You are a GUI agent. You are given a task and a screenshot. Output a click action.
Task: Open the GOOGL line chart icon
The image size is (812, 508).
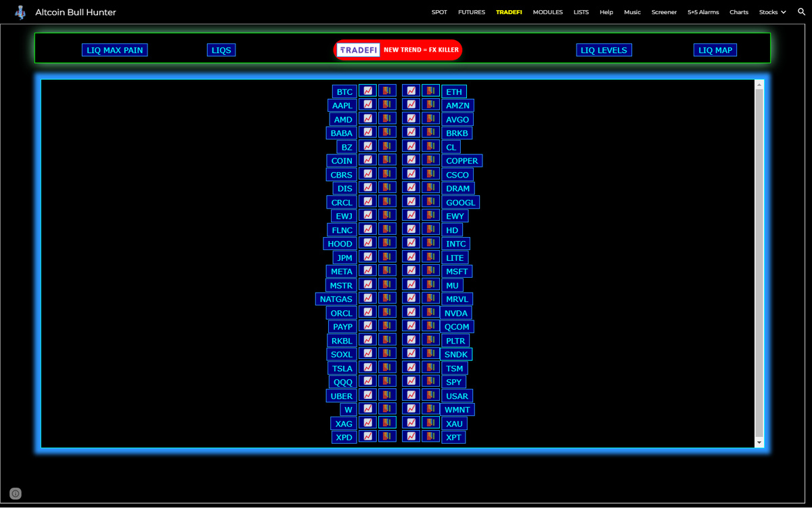coord(411,201)
